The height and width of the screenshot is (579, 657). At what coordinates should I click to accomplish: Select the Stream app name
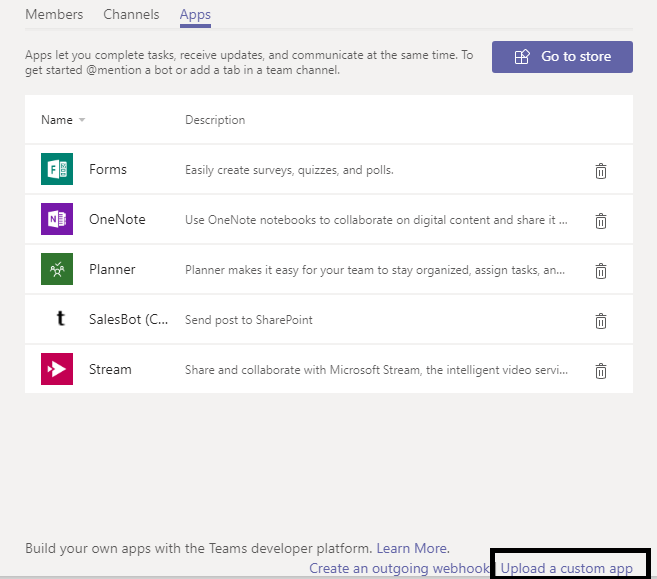tap(110, 369)
